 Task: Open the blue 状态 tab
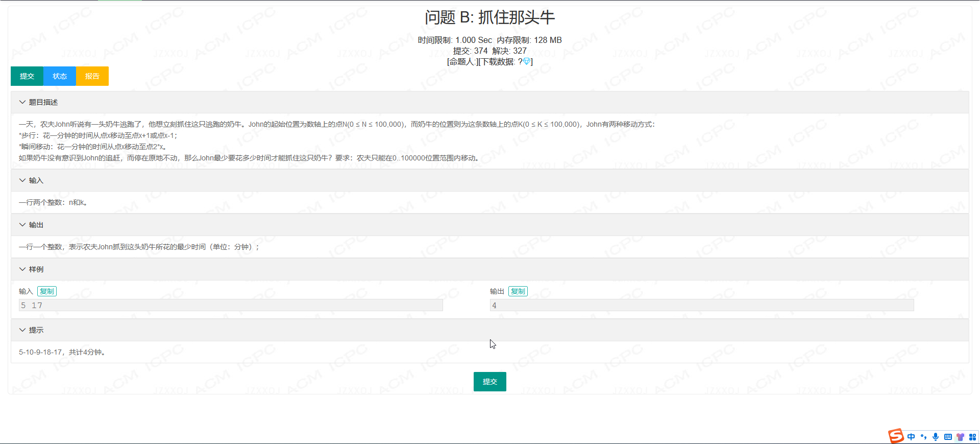pyautogui.click(x=60, y=76)
